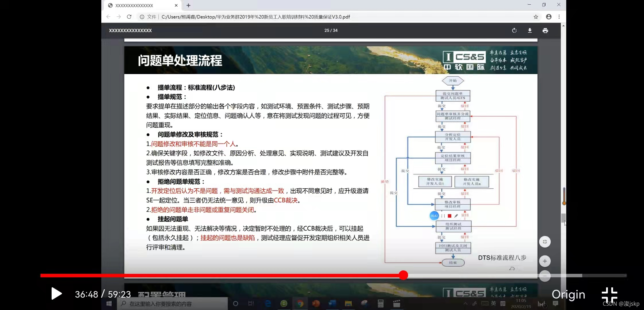Screen dimensions: 644x310
Task: Click the user profile avatar icon
Action: [549, 17]
